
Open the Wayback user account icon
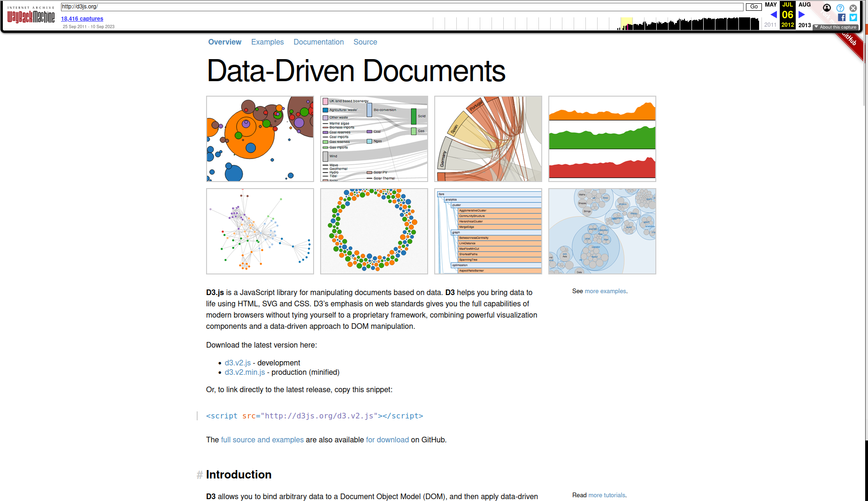(827, 8)
